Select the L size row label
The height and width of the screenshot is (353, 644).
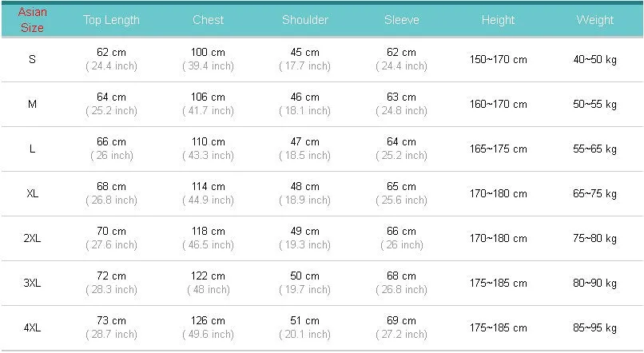tap(33, 149)
